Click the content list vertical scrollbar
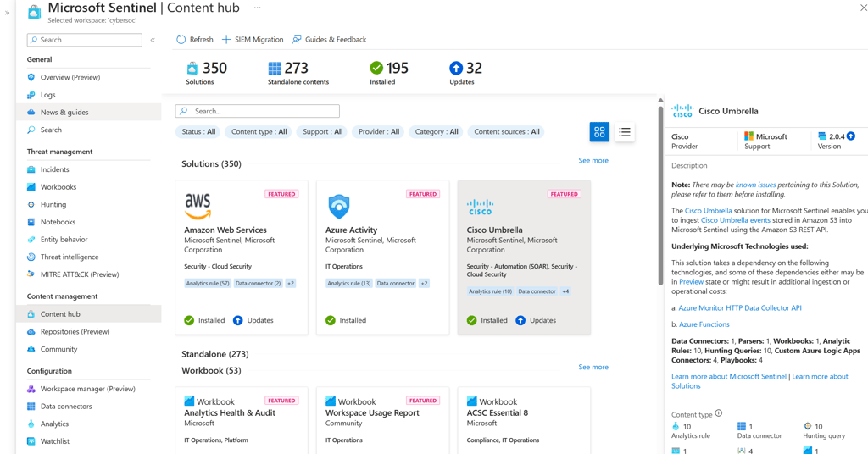868x454 pixels. click(x=659, y=195)
